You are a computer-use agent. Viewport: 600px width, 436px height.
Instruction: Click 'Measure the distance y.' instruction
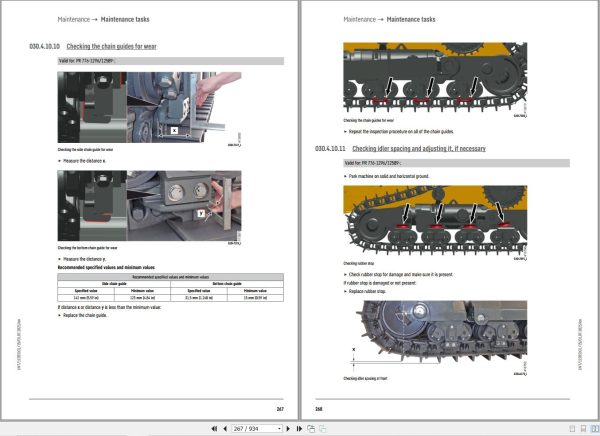coord(85,259)
